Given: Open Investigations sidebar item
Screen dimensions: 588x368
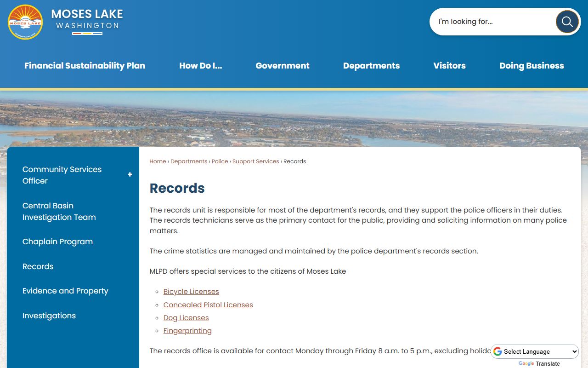Looking at the screenshot, I should pyautogui.click(x=49, y=316).
